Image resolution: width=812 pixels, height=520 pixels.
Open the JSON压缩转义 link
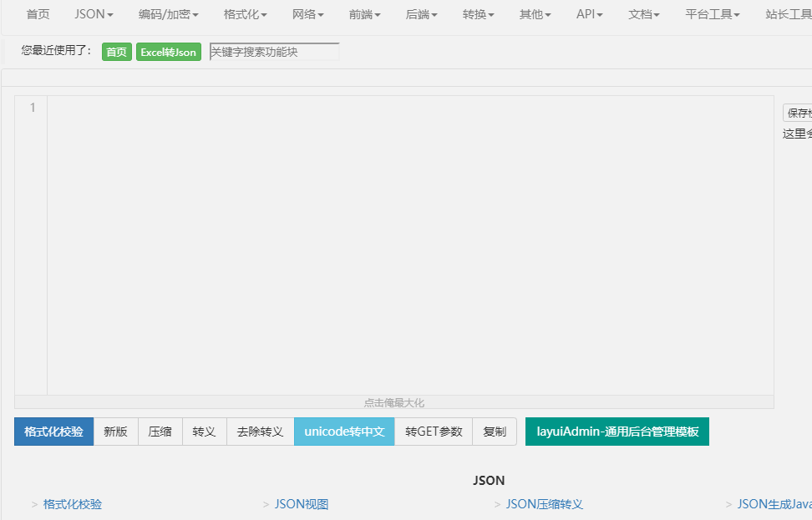[545, 504]
